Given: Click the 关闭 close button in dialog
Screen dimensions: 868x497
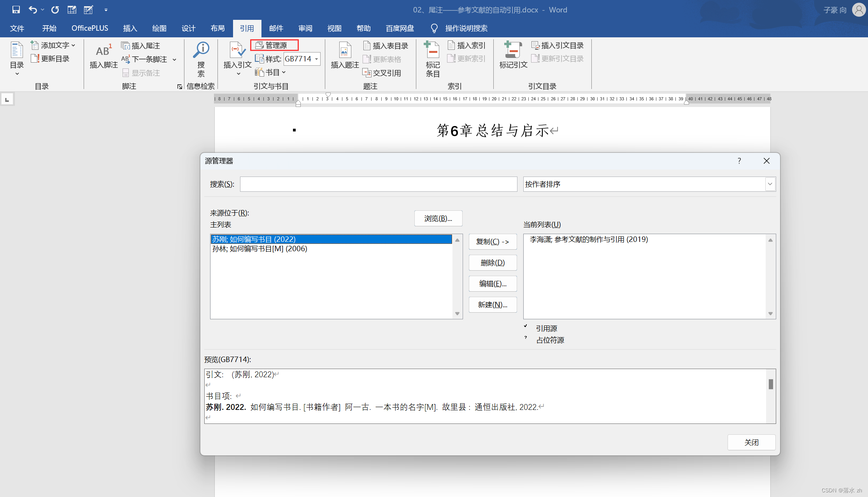Looking at the screenshot, I should (x=751, y=443).
